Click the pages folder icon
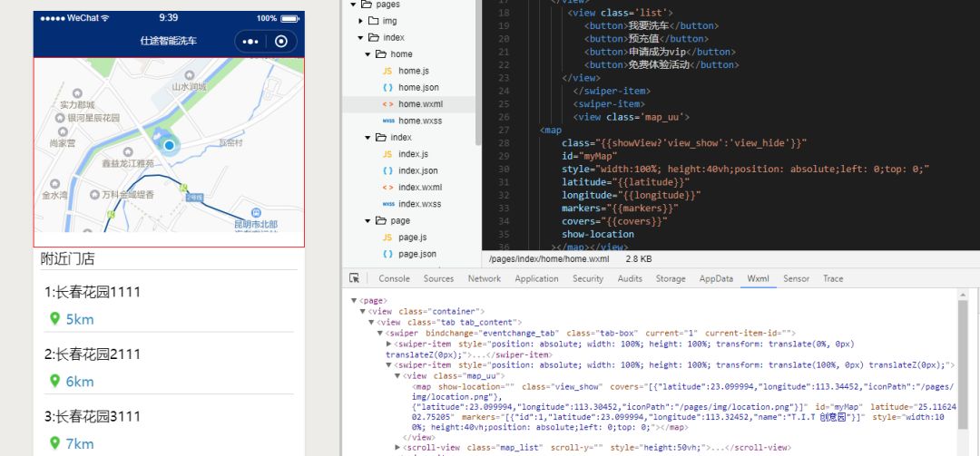 365,5
